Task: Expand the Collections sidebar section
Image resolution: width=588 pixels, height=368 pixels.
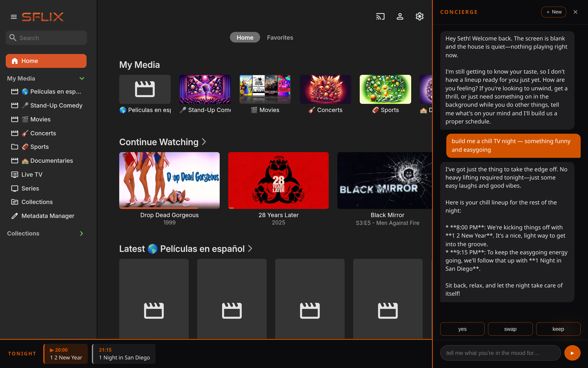Action: pyautogui.click(x=81, y=233)
